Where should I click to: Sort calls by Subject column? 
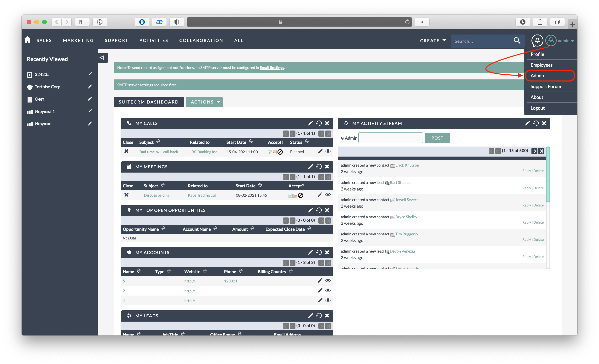pos(158,141)
